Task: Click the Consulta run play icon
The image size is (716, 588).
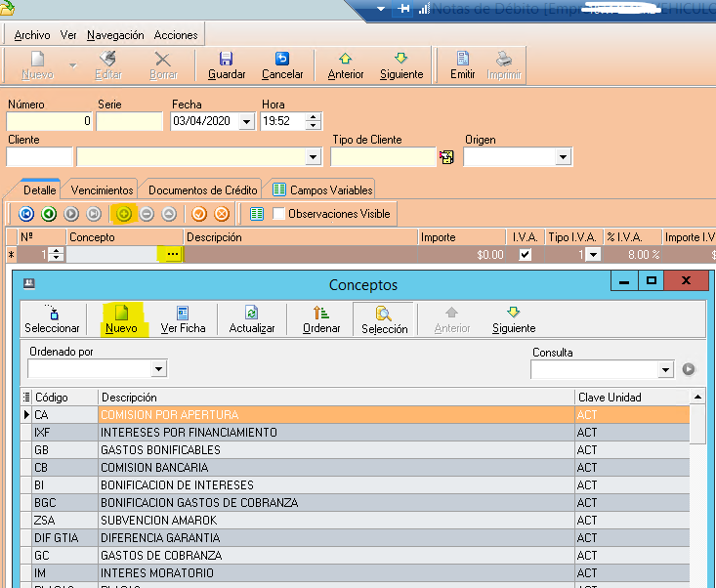Action: (689, 369)
